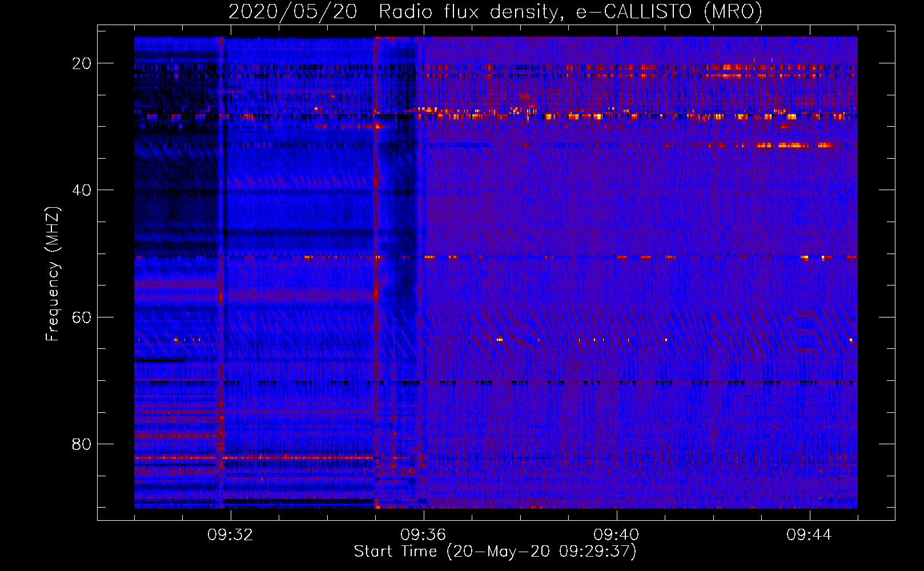Click the 'Frequency (MHZ)' axis label
This screenshot has width=924, height=571.
[52, 274]
